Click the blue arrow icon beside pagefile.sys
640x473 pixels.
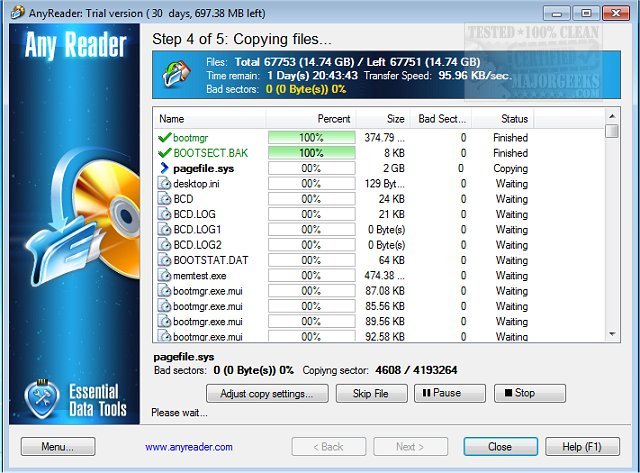(x=164, y=168)
